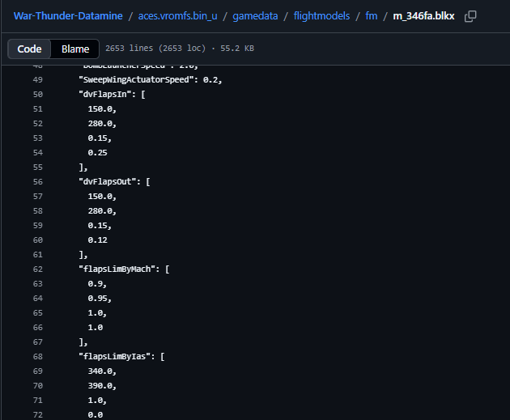The width and height of the screenshot is (510, 420).
Task: Click the 0.2 value on line 49
Action: click(x=210, y=80)
